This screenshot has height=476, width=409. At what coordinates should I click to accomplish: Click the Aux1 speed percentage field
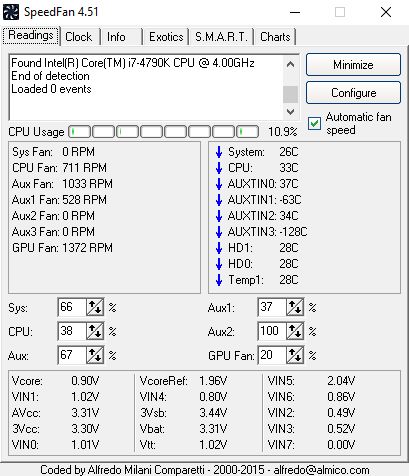(272, 307)
